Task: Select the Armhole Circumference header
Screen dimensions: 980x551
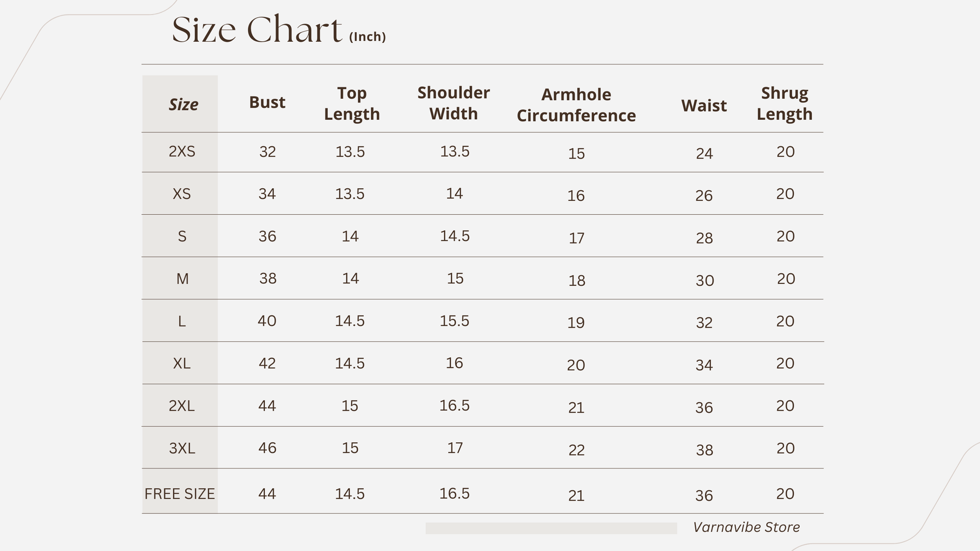Action: (576, 105)
